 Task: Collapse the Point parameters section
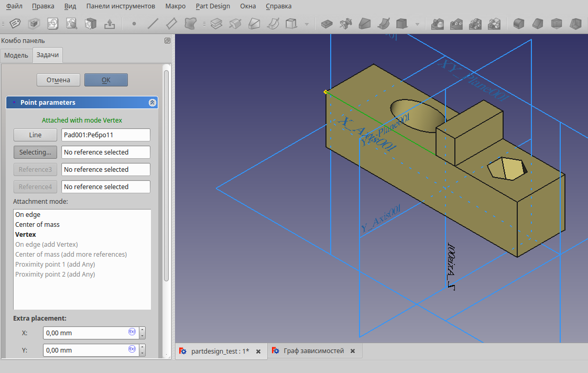(153, 102)
